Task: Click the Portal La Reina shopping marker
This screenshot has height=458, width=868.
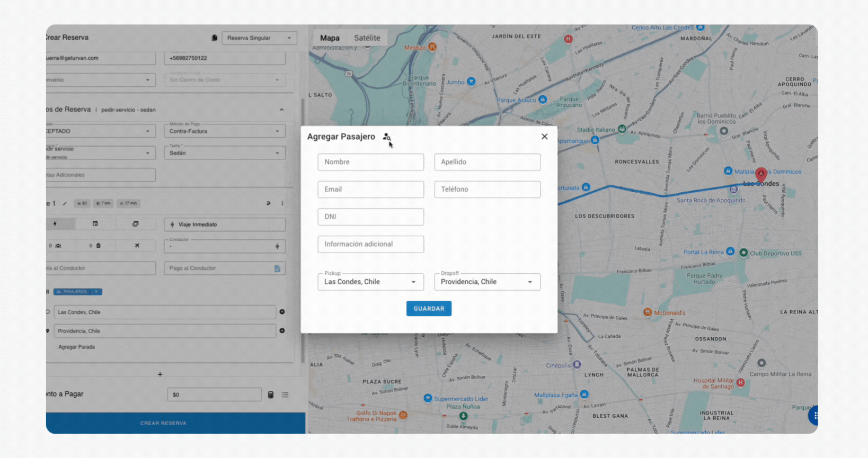Action: pyautogui.click(x=730, y=252)
